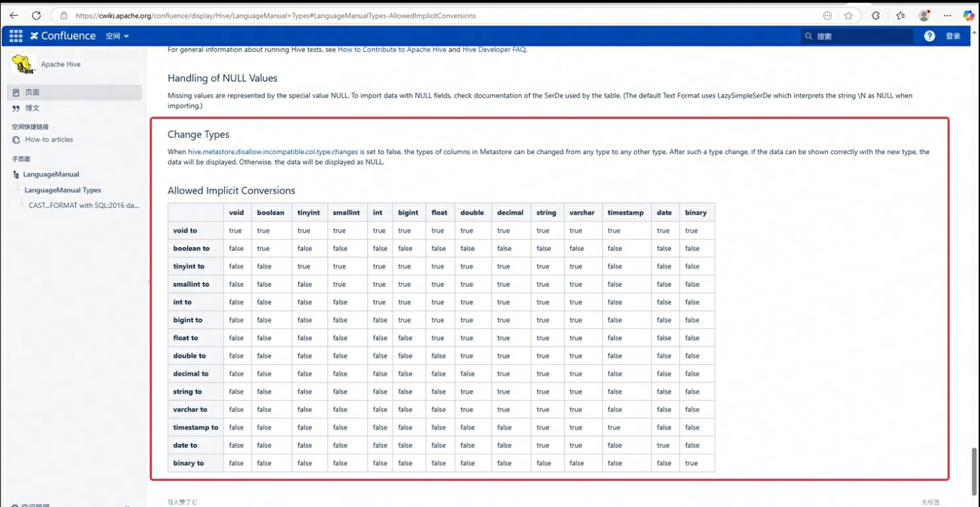
Task: Click the page vertical scrollbar thumb
Action: click(x=974, y=471)
